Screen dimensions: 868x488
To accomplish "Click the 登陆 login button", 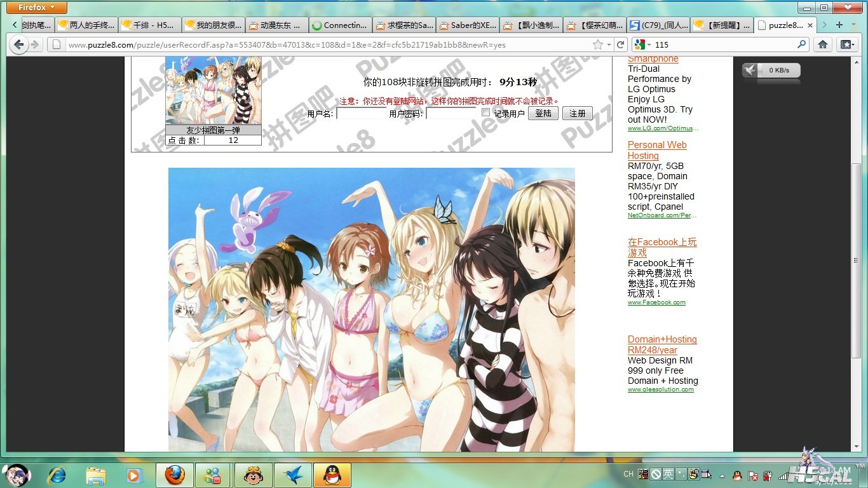I will pos(543,113).
